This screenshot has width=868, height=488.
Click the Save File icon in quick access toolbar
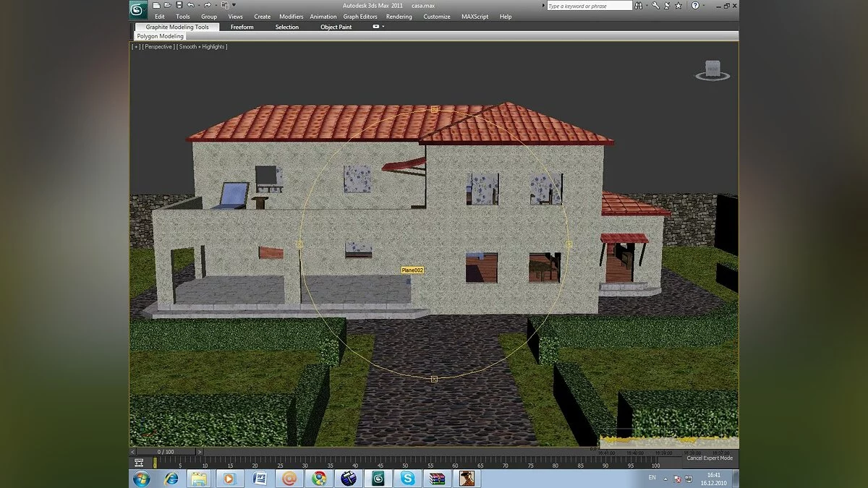(179, 6)
